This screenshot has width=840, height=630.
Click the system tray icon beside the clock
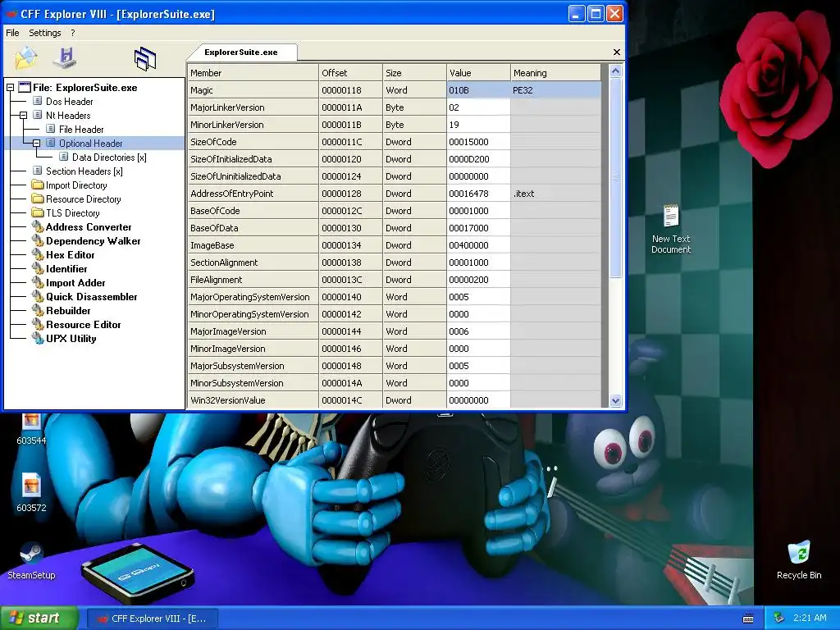click(779, 618)
